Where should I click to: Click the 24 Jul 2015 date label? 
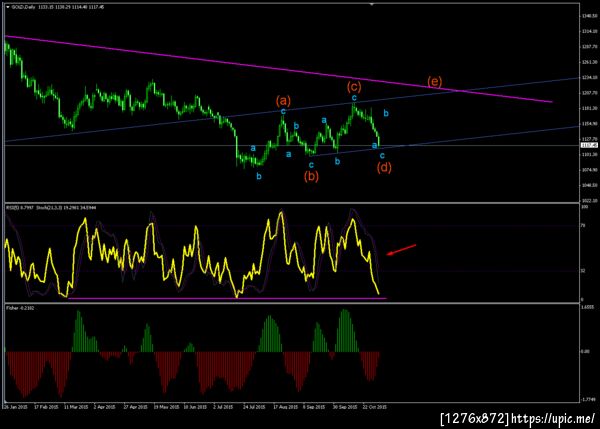[x=254, y=407]
